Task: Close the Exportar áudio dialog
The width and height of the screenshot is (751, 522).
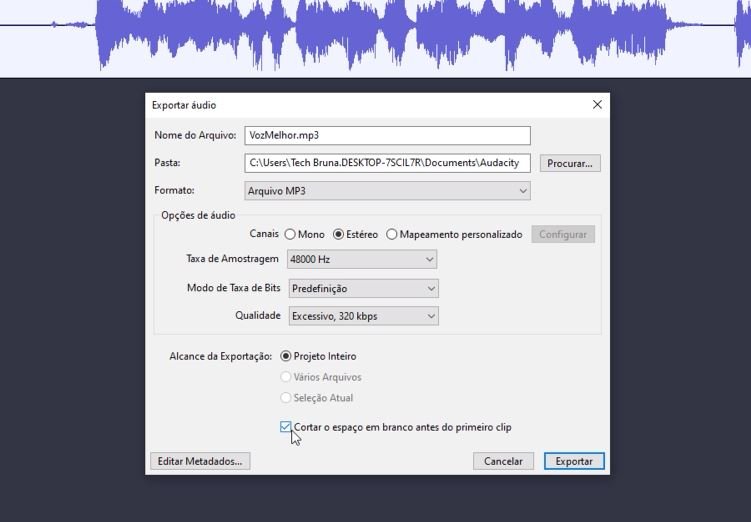Action: [x=597, y=104]
